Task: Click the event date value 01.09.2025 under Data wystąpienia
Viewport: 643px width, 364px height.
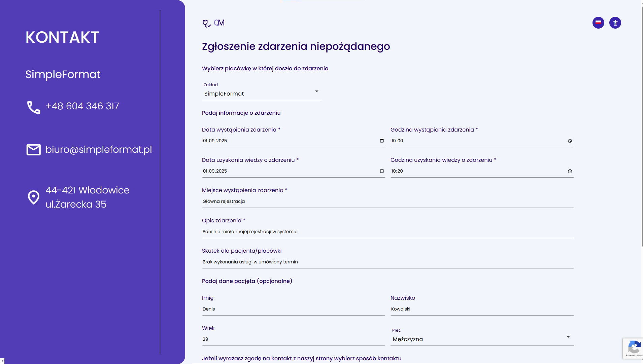Action: 215,141
